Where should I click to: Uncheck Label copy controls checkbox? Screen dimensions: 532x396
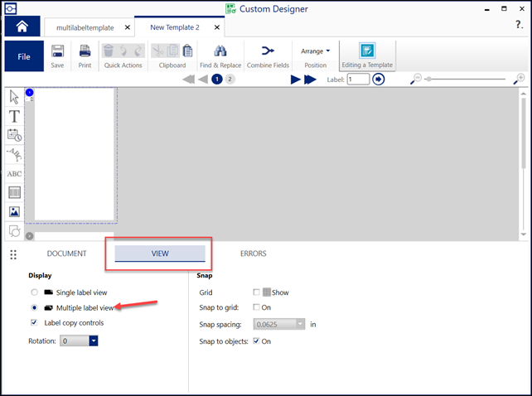(34, 322)
